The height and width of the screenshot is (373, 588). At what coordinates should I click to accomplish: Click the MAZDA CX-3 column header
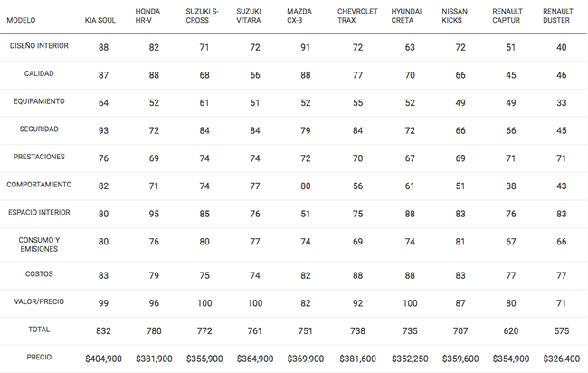tap(299, 15)
